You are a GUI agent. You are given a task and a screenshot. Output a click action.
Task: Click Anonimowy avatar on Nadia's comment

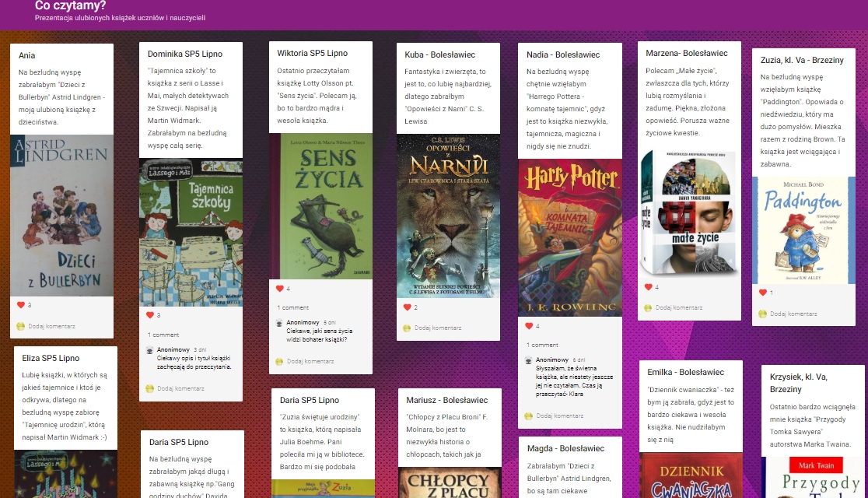tap(529, 360)
